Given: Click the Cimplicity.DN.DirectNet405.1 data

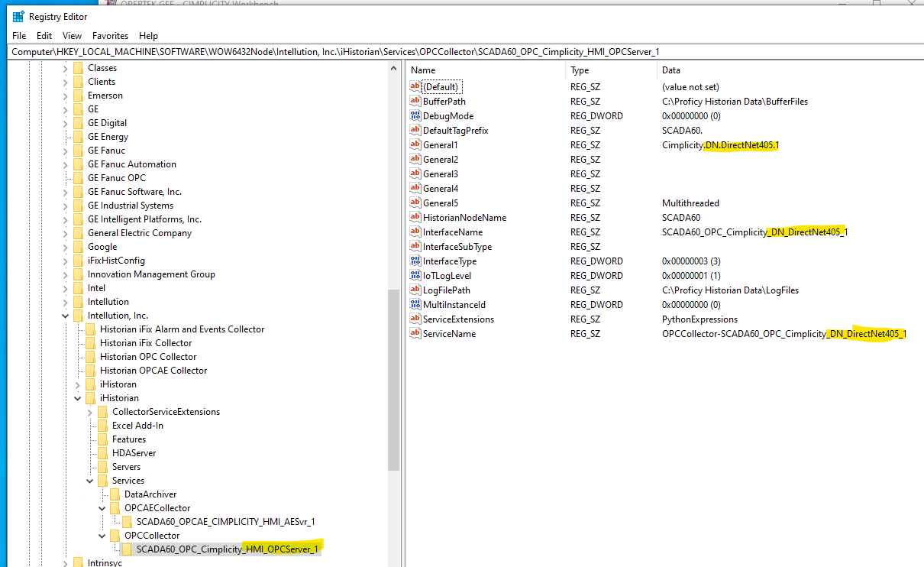Looking at the screenshot, I should (x=721, y=144).
